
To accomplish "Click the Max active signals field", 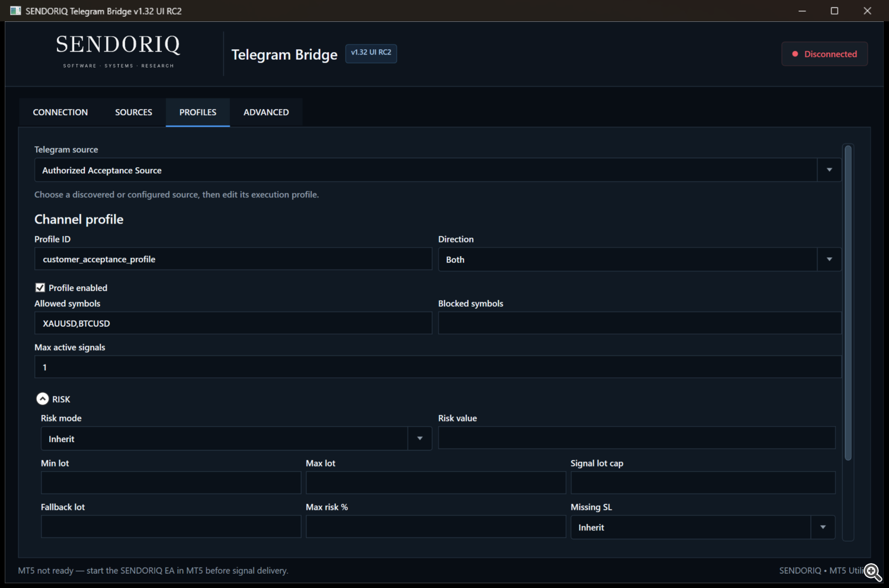I will 438,367.
